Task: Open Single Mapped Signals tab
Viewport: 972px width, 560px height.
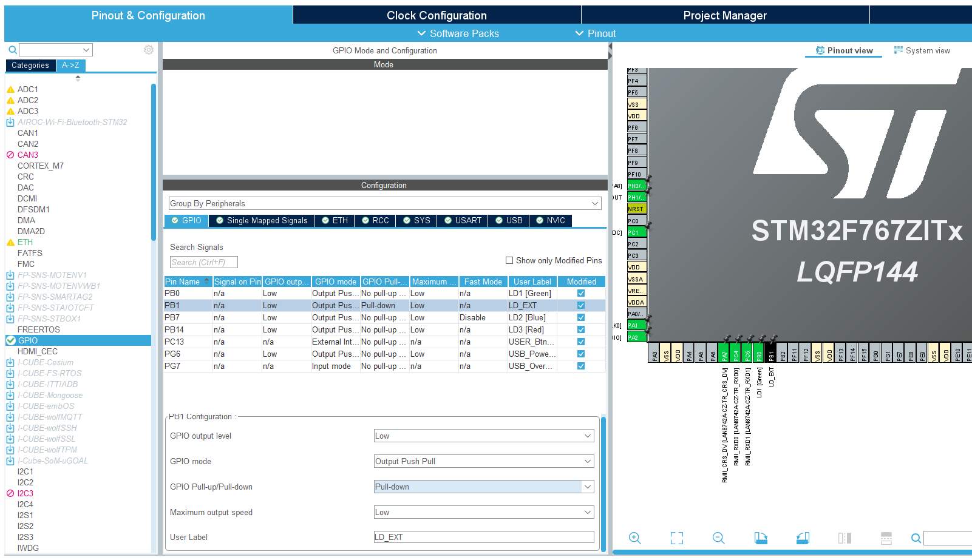Action: (x=262, y=220)
